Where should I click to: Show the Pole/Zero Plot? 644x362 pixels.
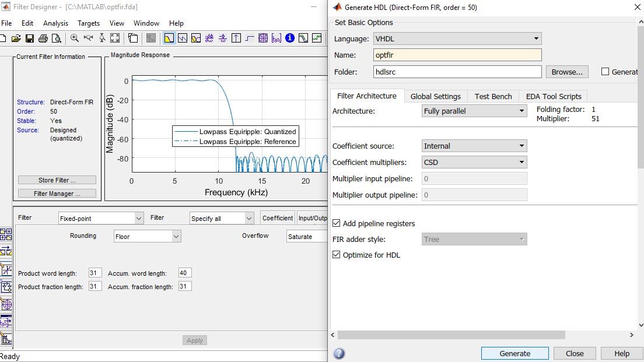(x=263, y=38)
